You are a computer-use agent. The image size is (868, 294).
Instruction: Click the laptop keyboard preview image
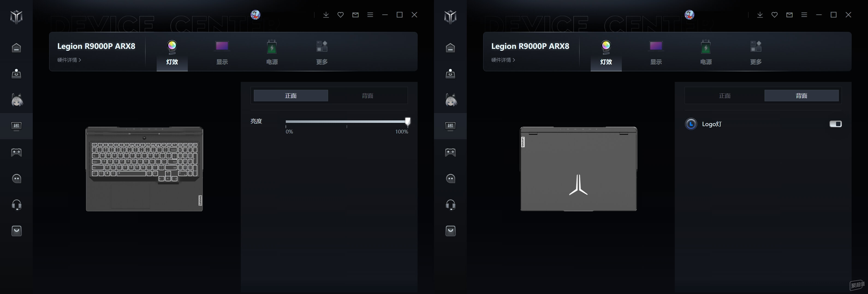(x=144, y=169)
